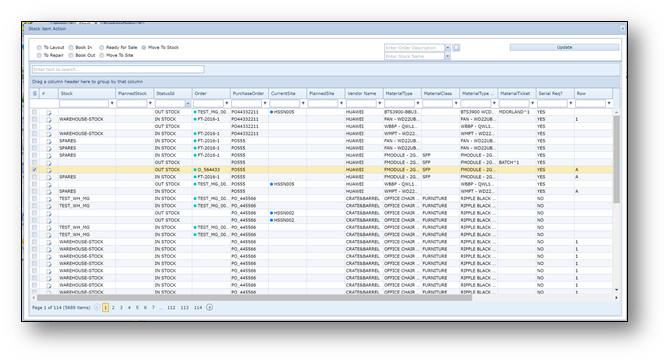Screen dimensions: 670x364
Task: Open the StatusId column filter dropdown
Action: pos(188,103)
